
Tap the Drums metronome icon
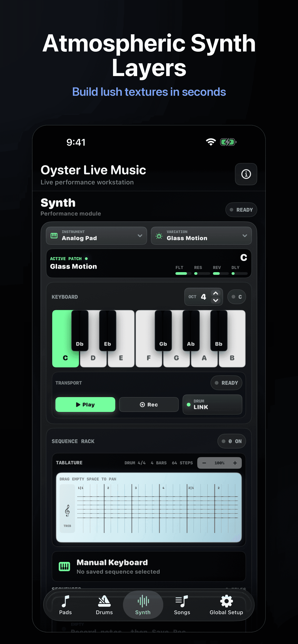pyautogui.click(x=104, y=601)
